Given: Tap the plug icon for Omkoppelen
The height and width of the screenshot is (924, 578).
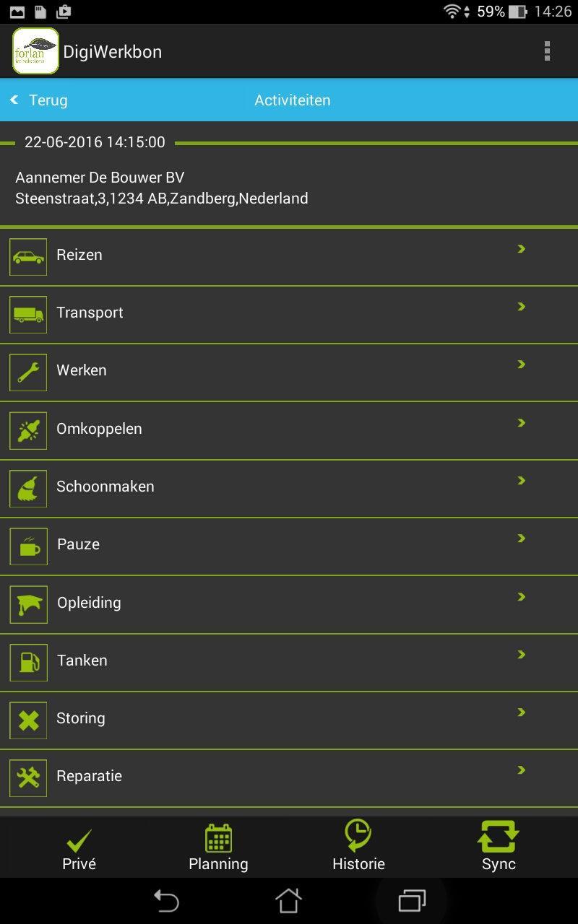Looking at the screenshot, I should (x=28, y=431).
